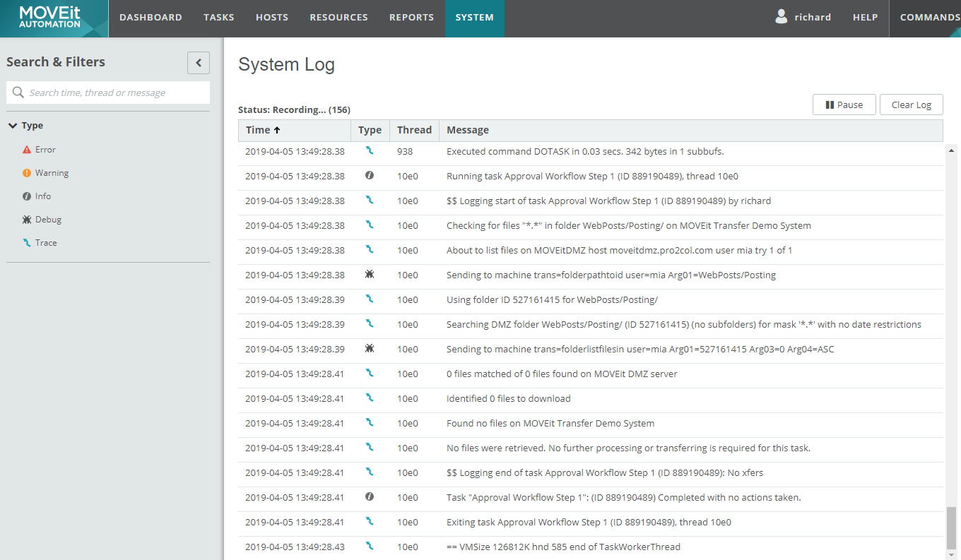Click trace icon on Logging start of task row
This screenshot has height=560, width=961.
click(x=369, y=200)
